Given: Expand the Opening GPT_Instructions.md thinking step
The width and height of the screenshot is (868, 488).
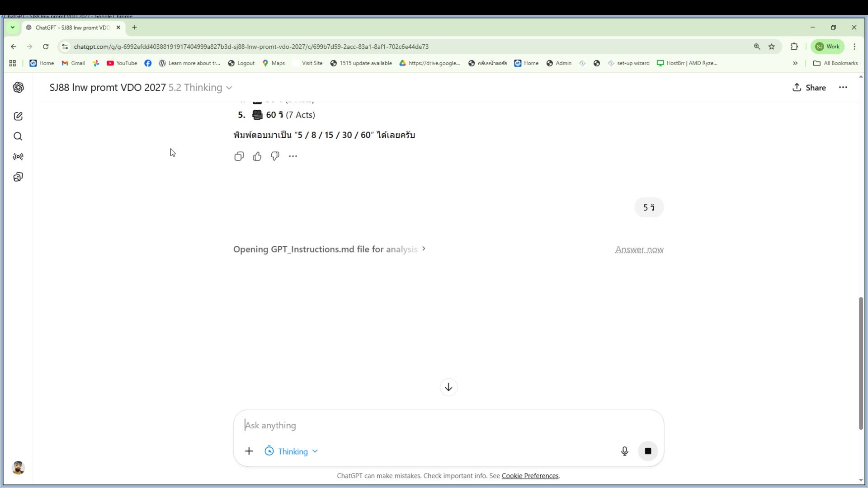Looking at the screenshot, I should [329, 249].
